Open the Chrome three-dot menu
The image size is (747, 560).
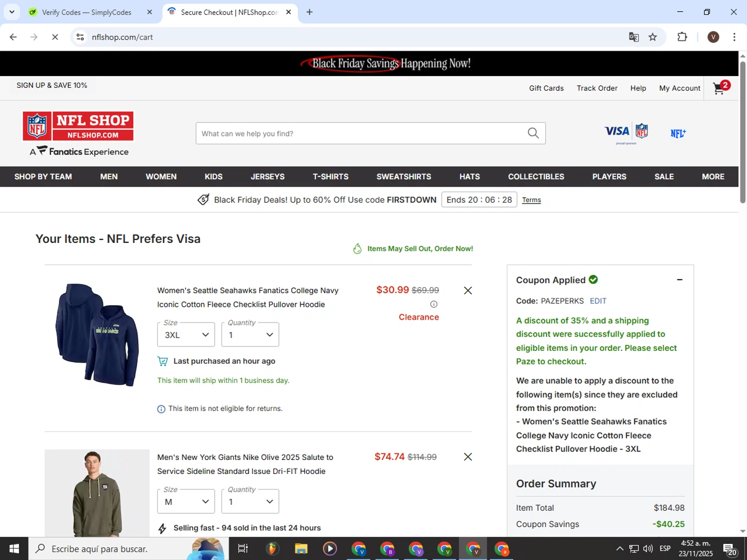point(734,37)
